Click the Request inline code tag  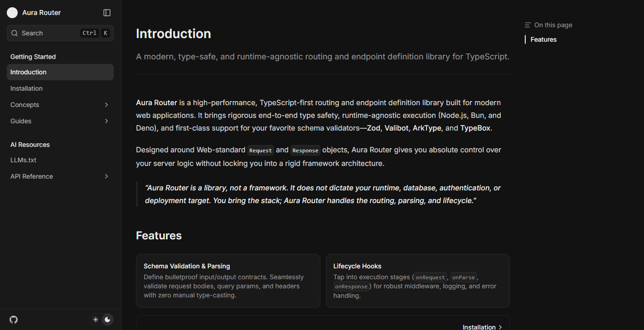pyautogui.click(x=261, y=150)
